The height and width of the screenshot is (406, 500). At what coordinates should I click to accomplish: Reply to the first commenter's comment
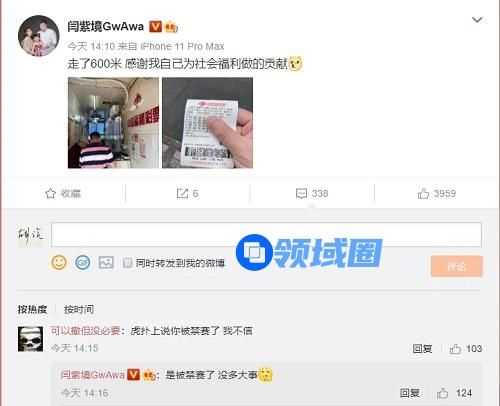point(422,349)
